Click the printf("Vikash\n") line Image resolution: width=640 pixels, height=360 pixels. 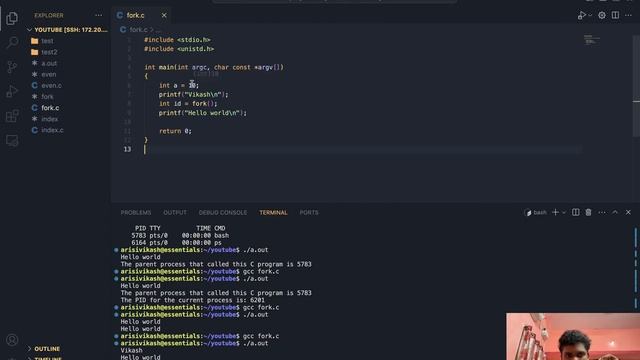tap(193, 95)
